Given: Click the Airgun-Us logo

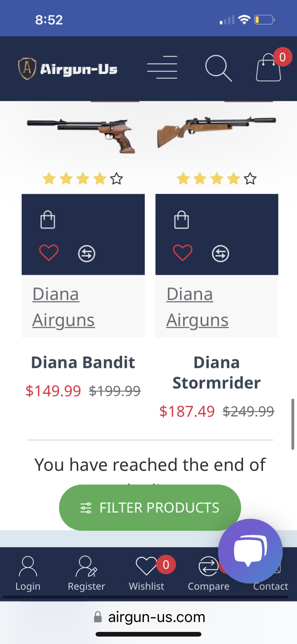Looking at the screenshot, I should click(68, 69).
